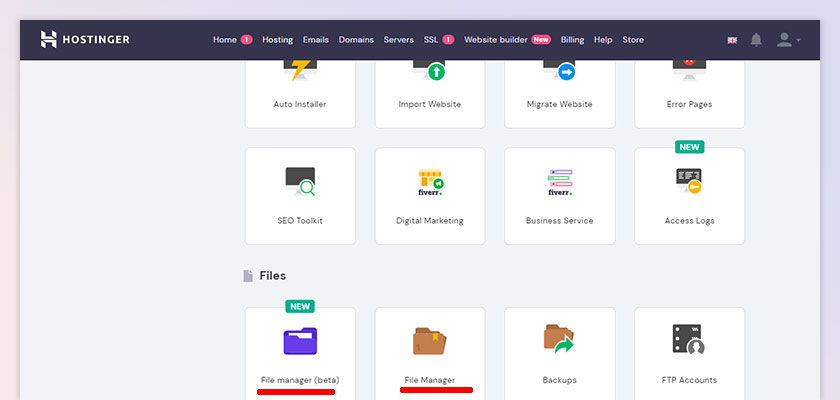Click the File manager (beta) label

pos(300,380)
